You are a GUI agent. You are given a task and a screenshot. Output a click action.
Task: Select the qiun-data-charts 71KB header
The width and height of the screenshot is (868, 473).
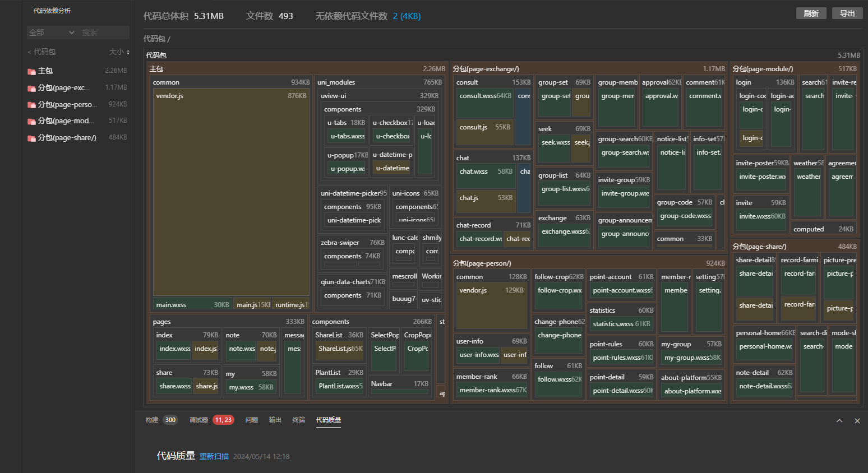[x=353, y=282]
